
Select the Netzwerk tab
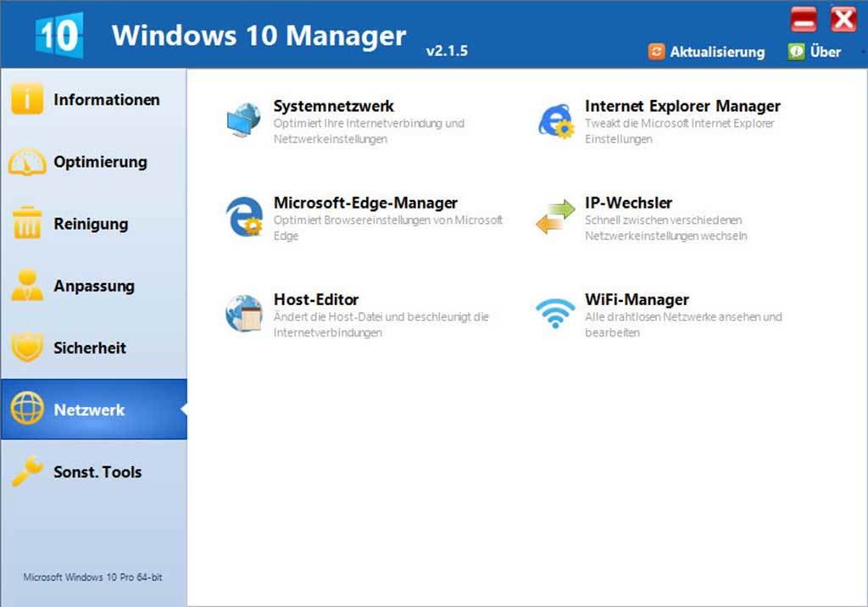93,409
